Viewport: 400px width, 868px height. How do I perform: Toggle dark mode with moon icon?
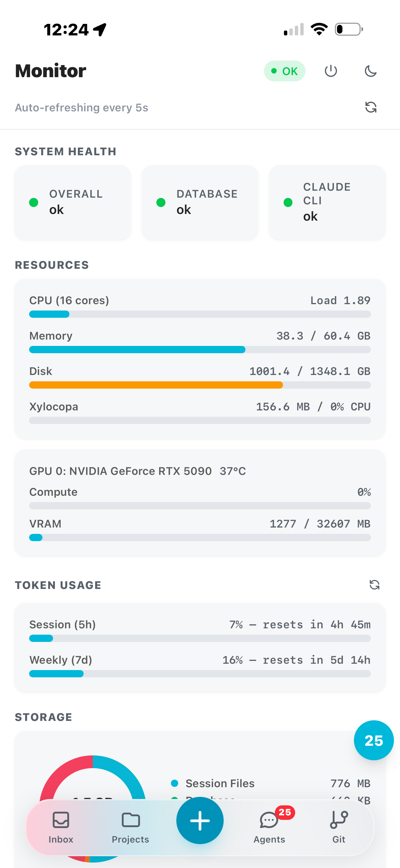tap(370, 71)
